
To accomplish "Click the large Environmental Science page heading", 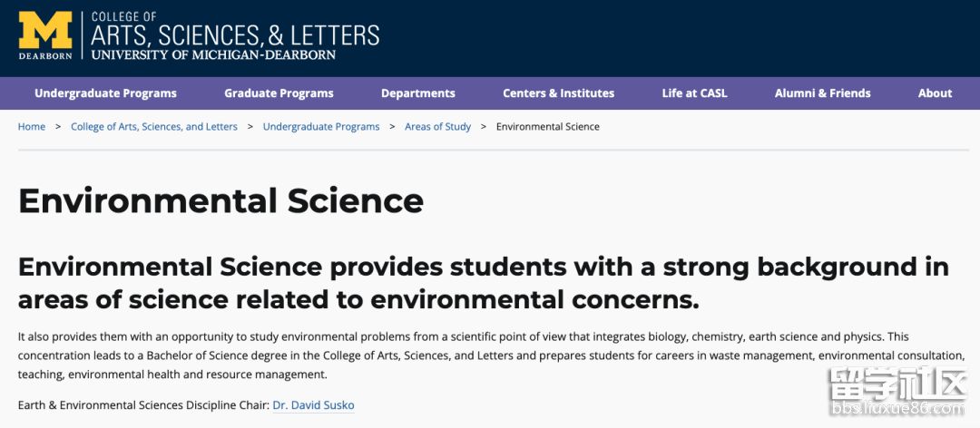I will coord(220,200).
